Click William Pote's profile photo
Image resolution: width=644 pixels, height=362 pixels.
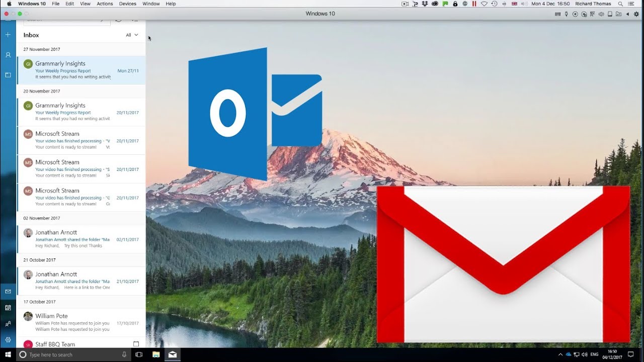coord(28,316)
